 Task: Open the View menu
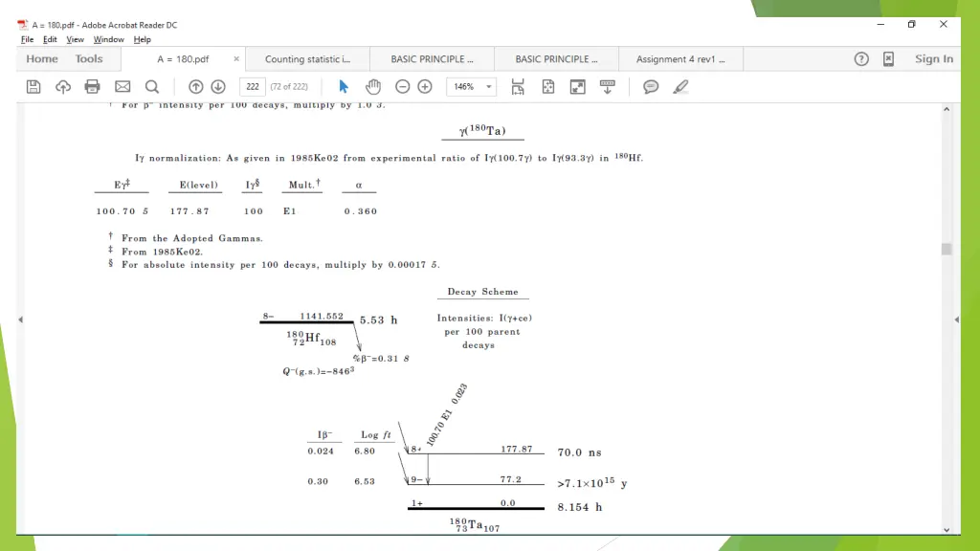click(75, 39)
